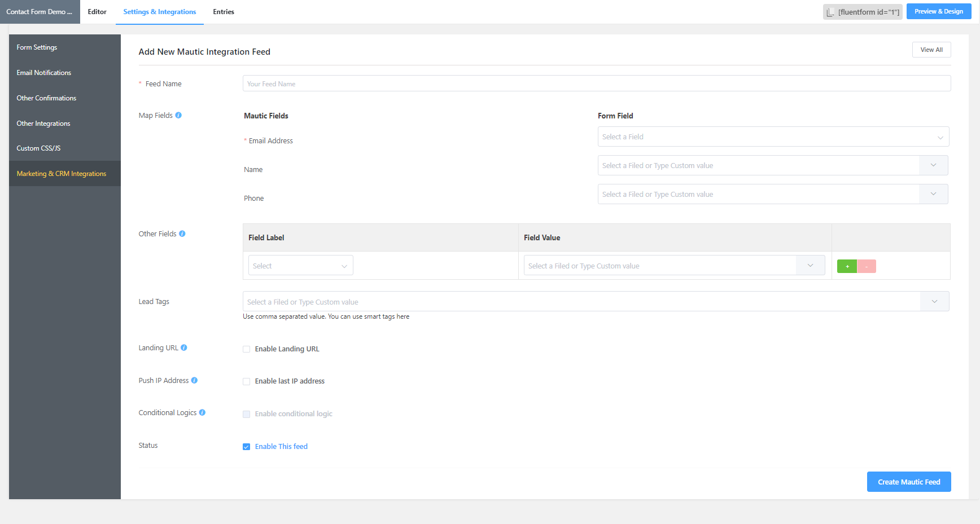Click the Landing URL info icon
Image resolution: width=980 pixels, height=524 pixels.
(184, 347)
